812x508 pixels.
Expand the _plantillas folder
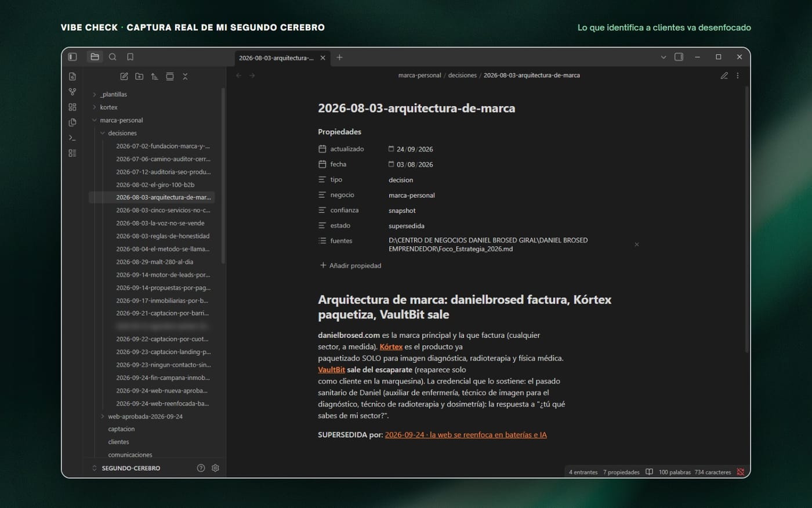pos(94,95)
